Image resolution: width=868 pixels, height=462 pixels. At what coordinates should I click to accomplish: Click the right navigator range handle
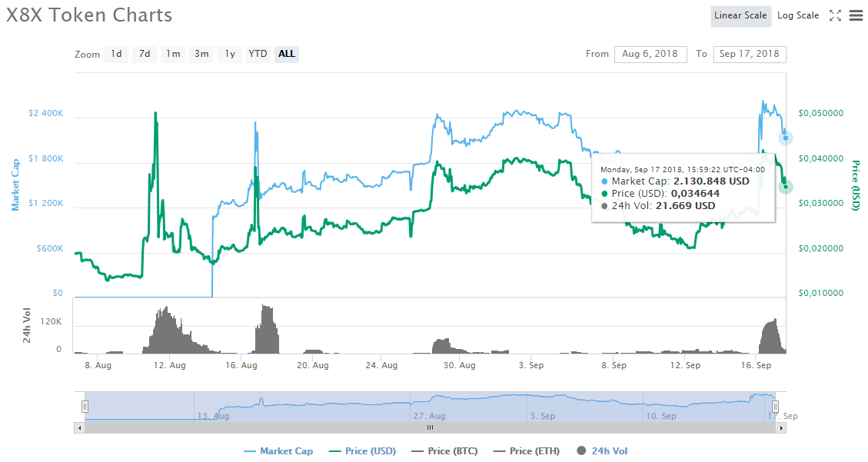point(776,407)
